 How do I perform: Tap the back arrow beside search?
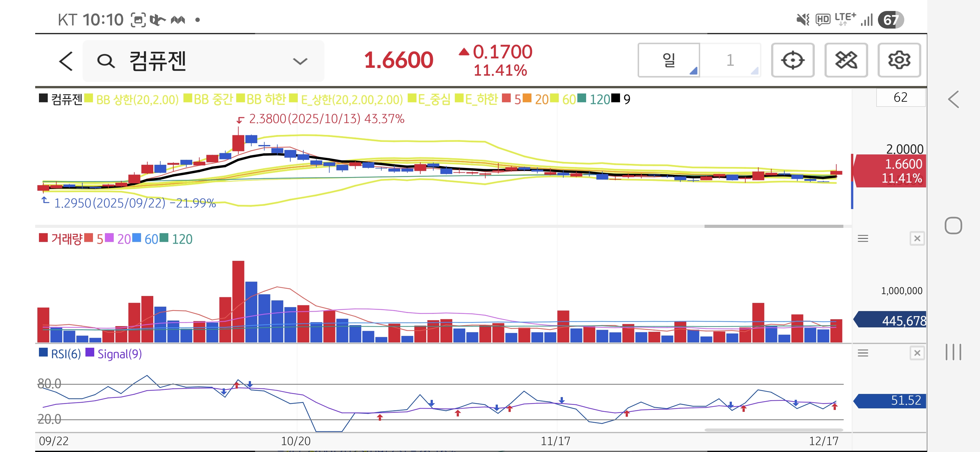coord(66,61)
